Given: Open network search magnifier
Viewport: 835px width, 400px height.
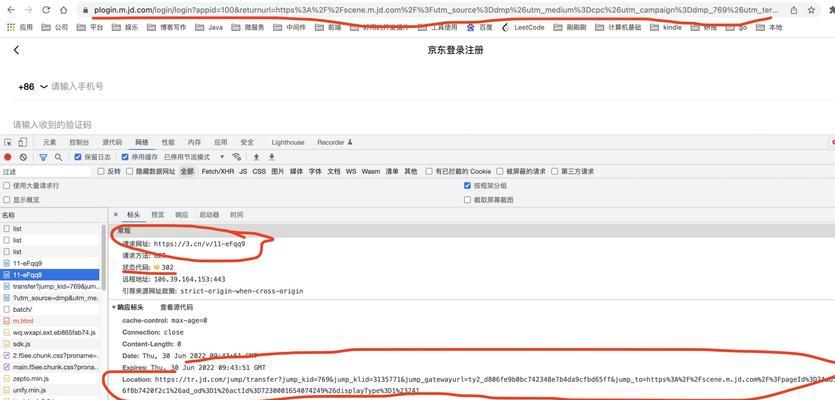Looking at the screenshot, I should click(59, 157).
